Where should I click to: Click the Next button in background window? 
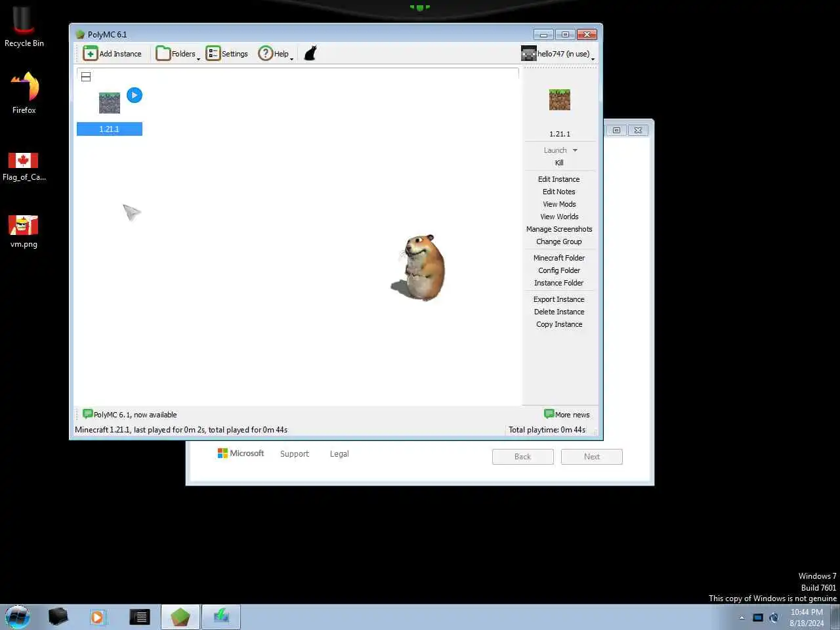(x=592, y=457)
